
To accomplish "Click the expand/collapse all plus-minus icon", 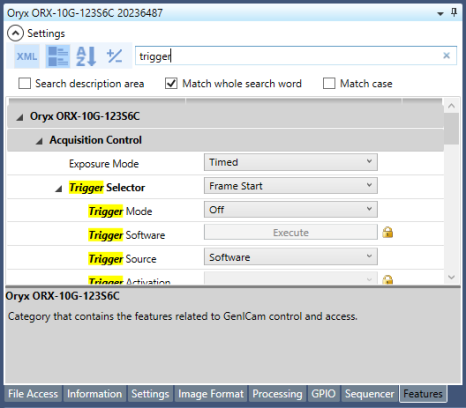I will click(114, 56).
